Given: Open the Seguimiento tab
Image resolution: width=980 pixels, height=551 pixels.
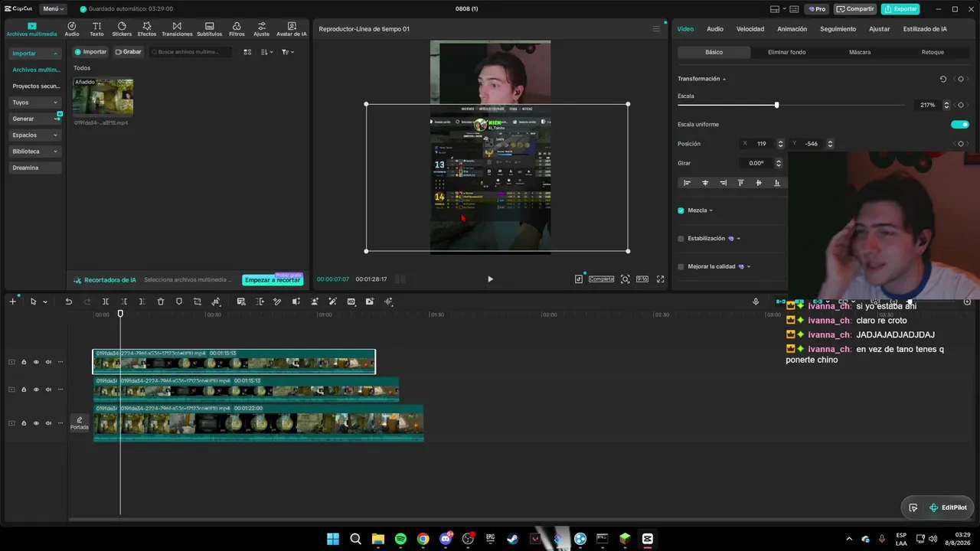Looking at the screenshot, I should pos(838,29).
